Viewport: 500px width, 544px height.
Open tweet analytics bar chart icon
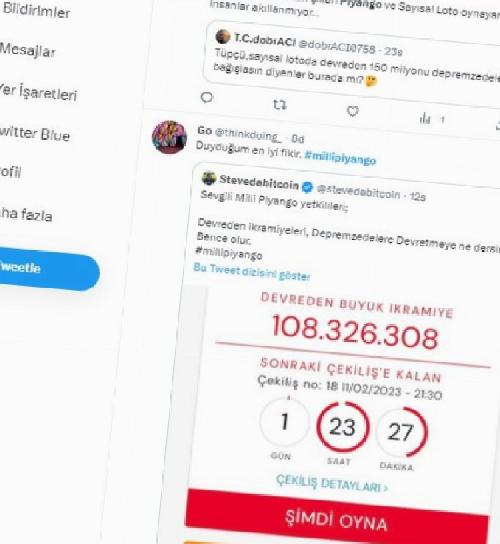point(425,119)
